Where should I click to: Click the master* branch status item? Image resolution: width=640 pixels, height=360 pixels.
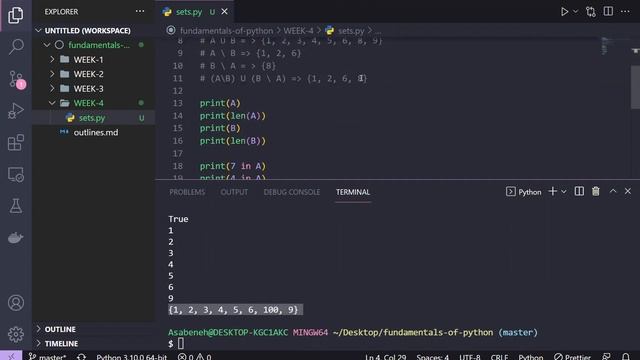47,356
